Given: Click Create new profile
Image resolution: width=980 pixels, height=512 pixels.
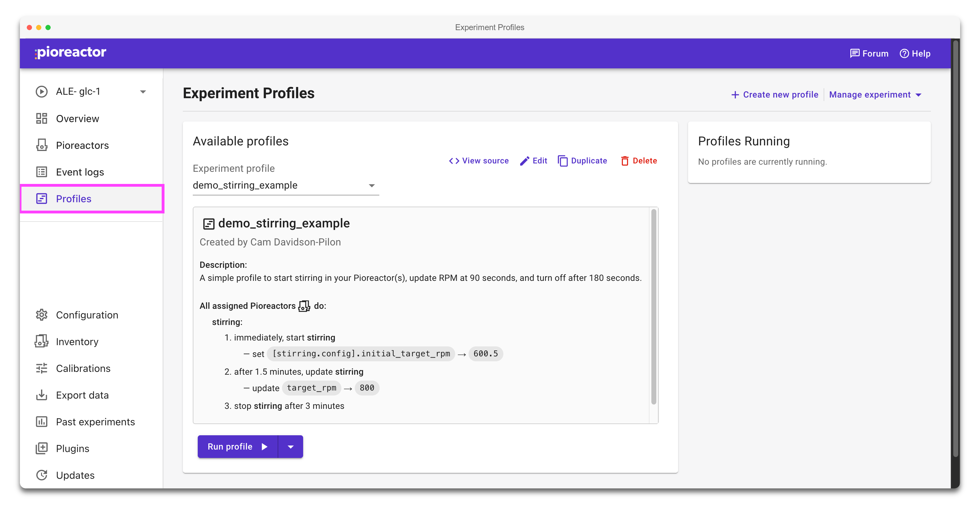Looking at the screenshot, I should point(774,95).
